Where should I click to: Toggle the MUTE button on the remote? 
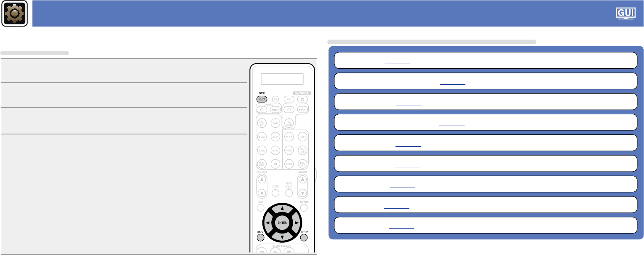click(x=289, y=193)
